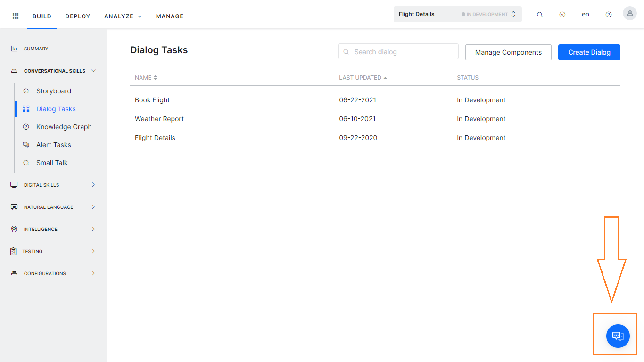
Task: Click the Knowledge Graph icon
Action: [x=26, y=127]
